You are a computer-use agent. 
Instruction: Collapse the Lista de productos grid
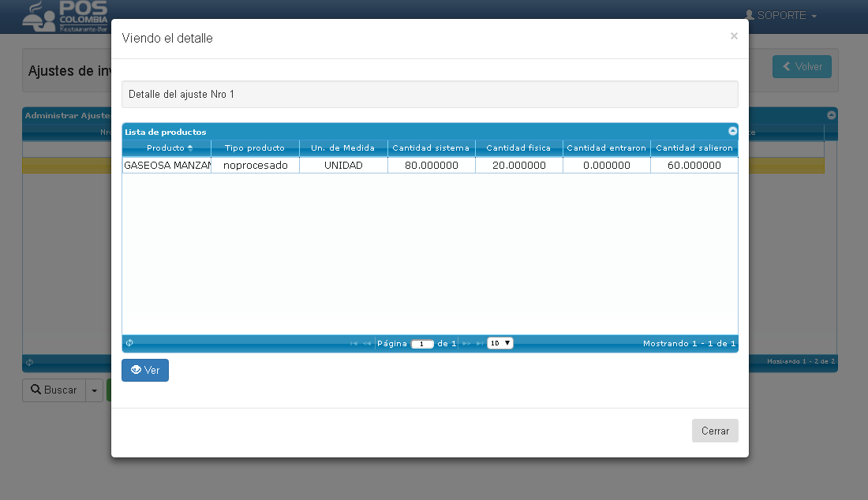[x=732, y=131]
